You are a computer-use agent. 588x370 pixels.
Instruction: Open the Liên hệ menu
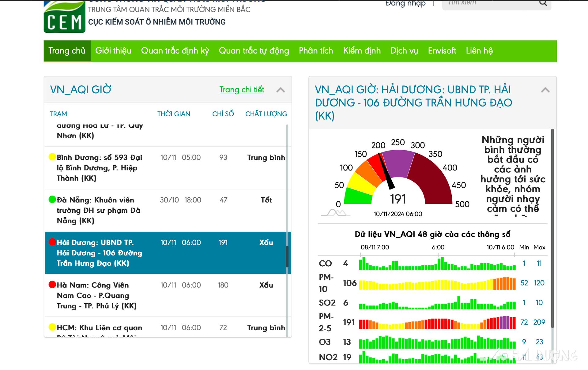tap(479, 51)
